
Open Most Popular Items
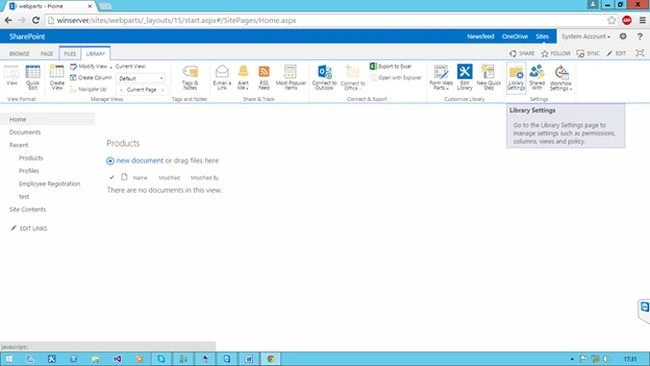click(291, 78)
